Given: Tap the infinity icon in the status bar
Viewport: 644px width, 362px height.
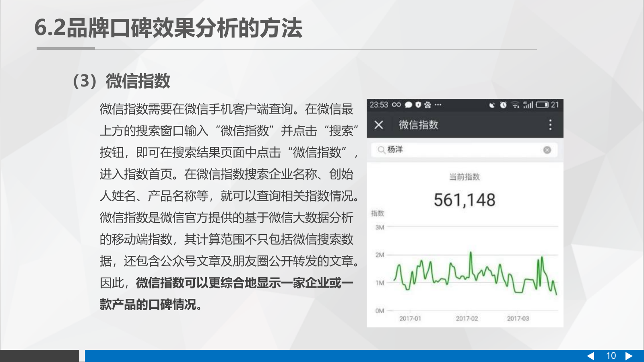Looking at the screenshot, I should click(x=396, y=105).
